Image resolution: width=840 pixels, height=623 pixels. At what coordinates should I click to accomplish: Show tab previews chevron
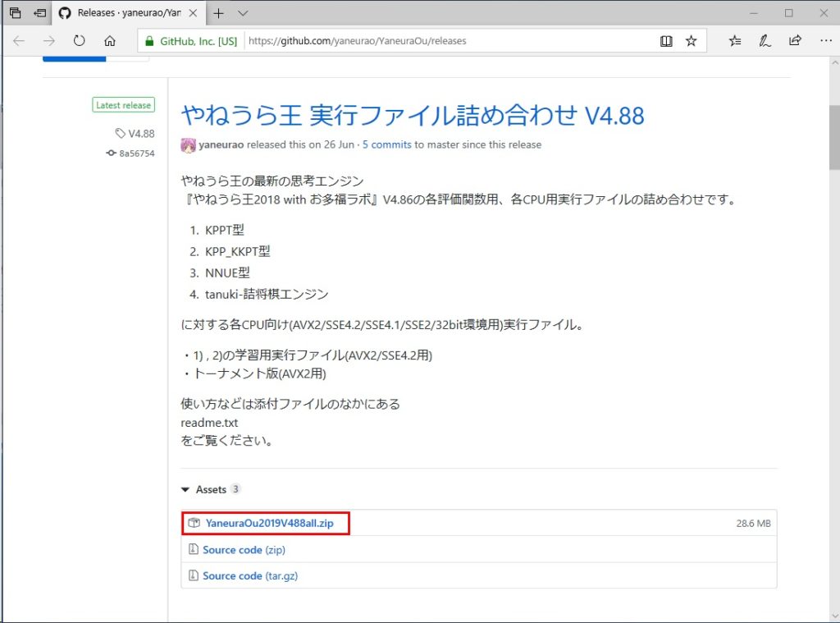tap(243, 13)
